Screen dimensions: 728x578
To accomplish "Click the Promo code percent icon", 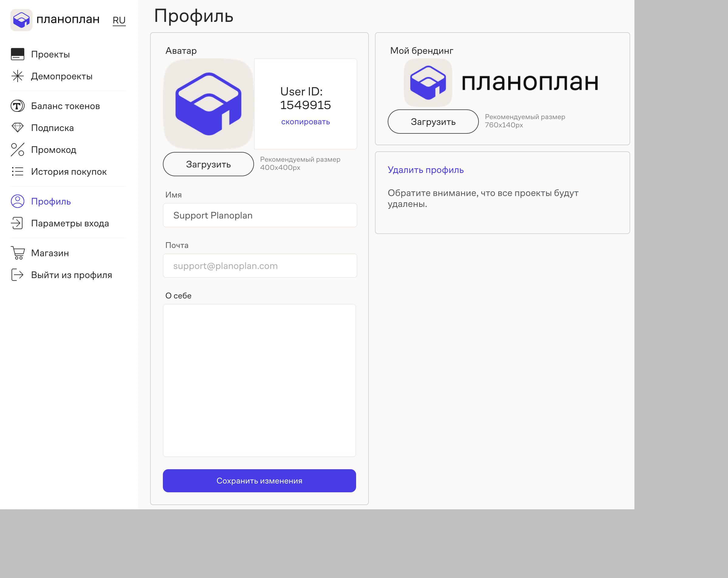I will click(x=18, y=149).
